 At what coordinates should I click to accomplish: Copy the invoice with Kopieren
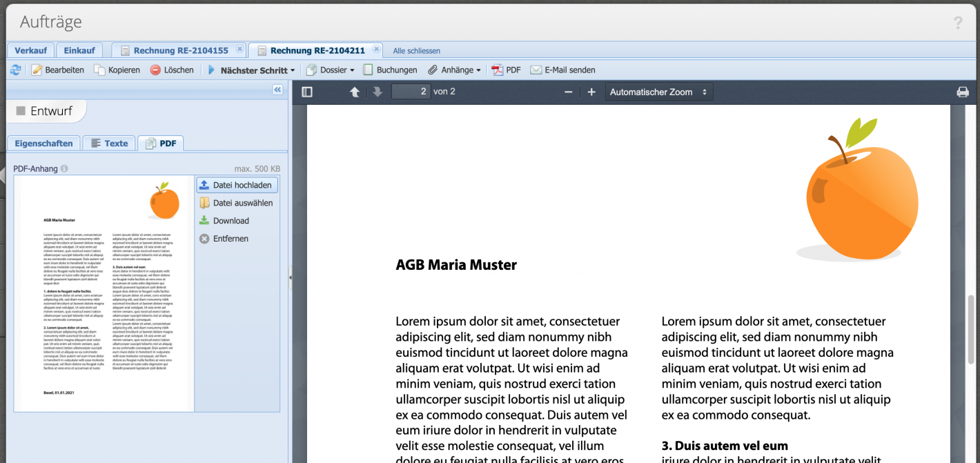[117, 69]
